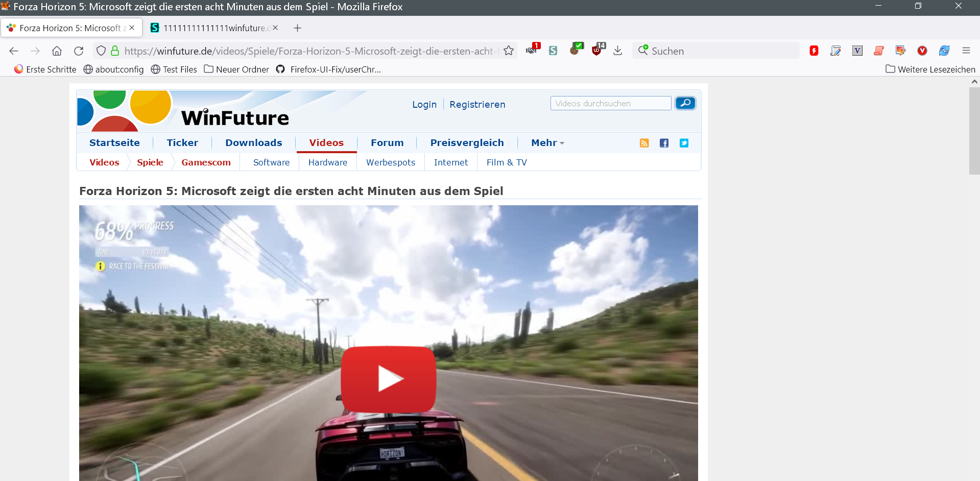Open the Downloads section
Screen dimensions: 980x481
click(x=254, y=143)
